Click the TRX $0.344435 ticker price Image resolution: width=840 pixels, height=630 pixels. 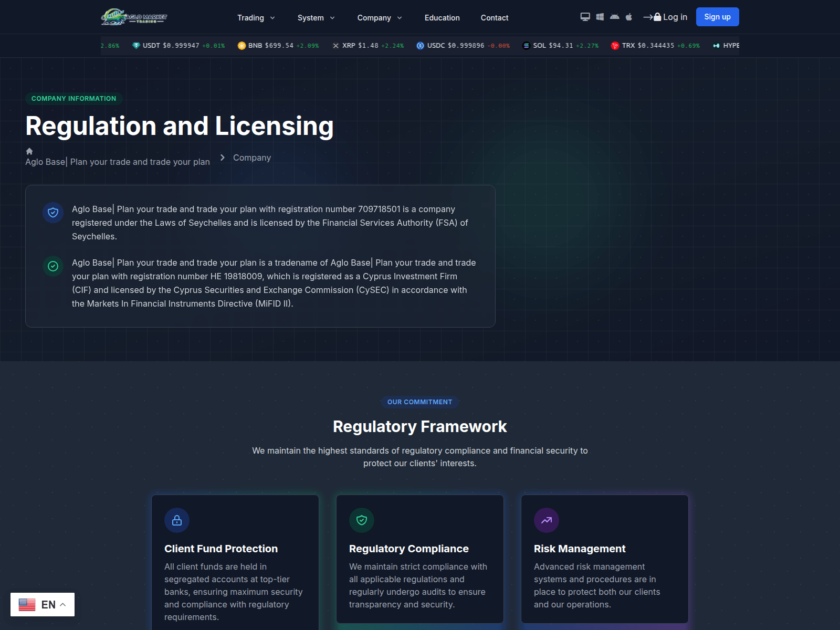point(656,46)
